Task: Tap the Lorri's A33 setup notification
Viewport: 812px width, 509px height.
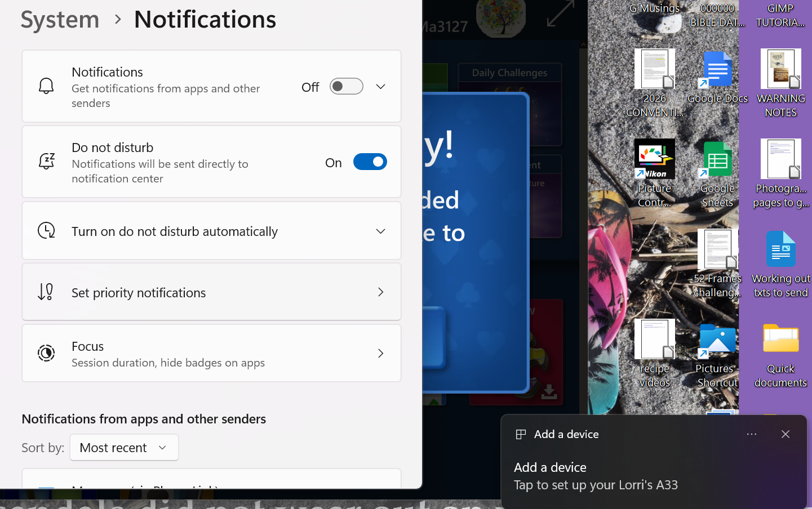Action: click(596, 476)
